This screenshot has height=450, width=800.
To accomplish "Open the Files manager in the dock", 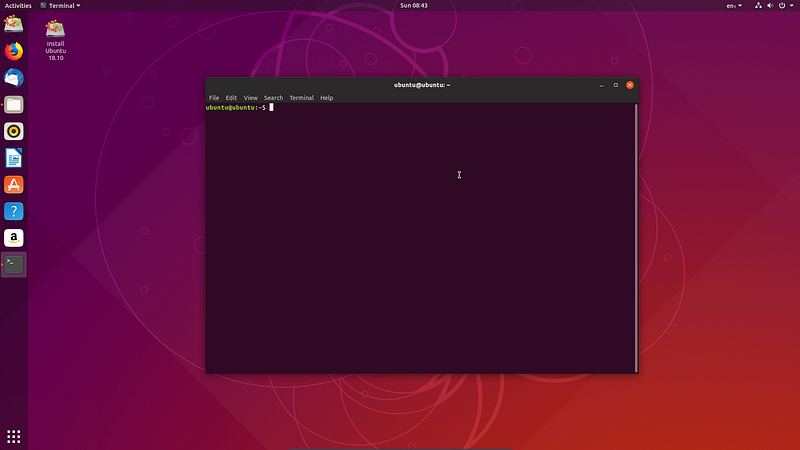I will [14, 105].
